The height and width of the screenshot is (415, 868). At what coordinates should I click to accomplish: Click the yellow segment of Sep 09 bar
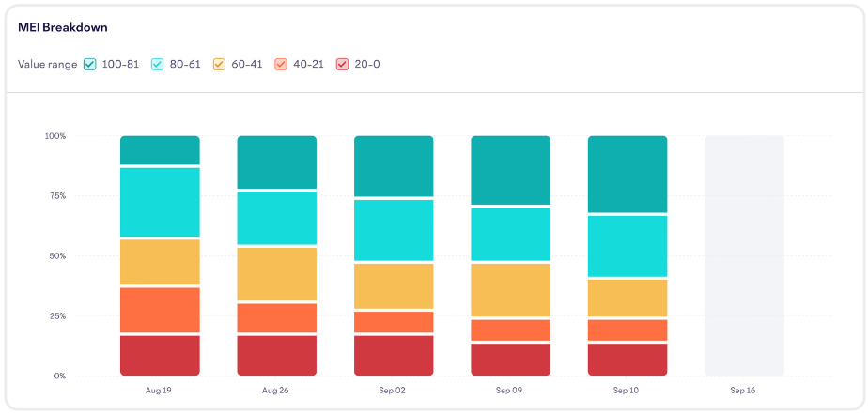[x=510, y=290]
